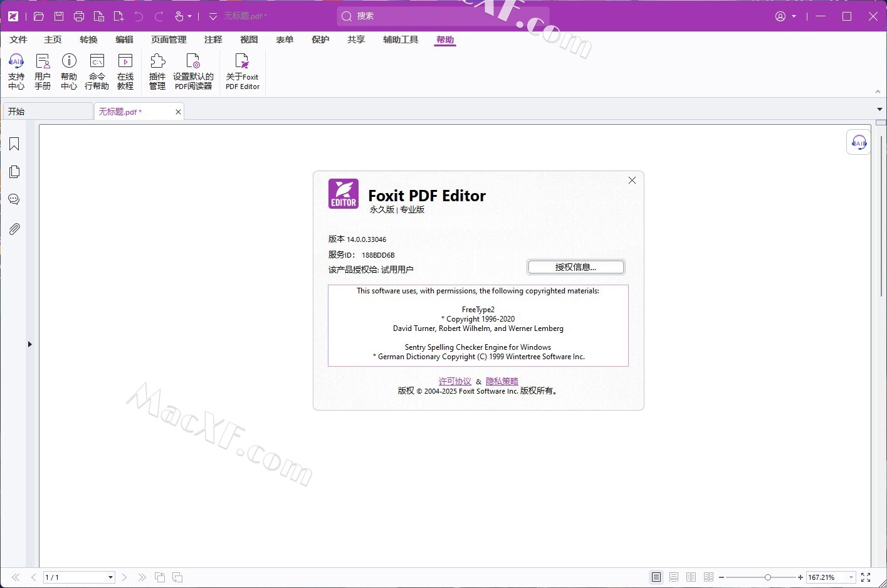Click the Open file folder icon
This screenshot has height=588, width=887.
39,16
